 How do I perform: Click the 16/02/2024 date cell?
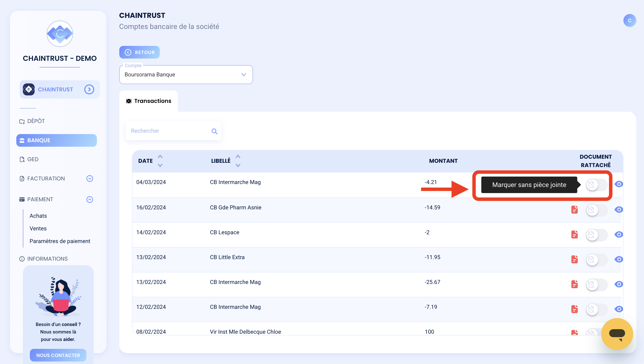click(x=151, y=208)
